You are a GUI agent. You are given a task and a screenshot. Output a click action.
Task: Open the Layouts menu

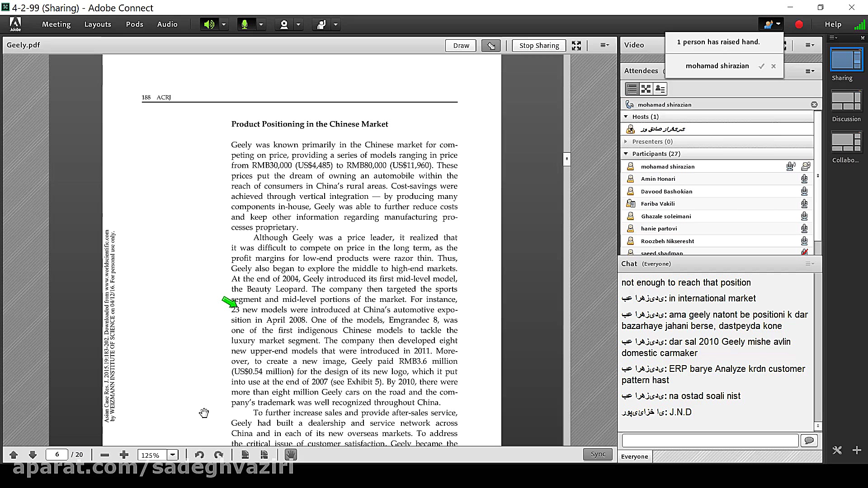(x=97, y=24)
